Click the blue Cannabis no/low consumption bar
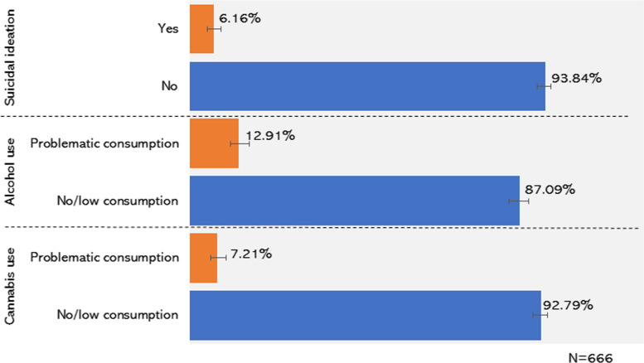The width and height of the screenshot is (644, 363). coord(365,315)
